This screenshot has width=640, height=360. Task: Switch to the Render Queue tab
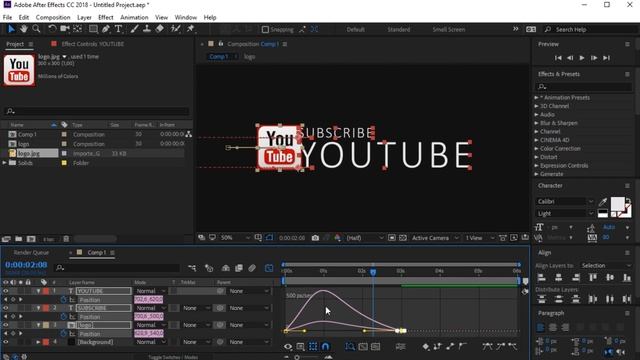tap(31, 253)
